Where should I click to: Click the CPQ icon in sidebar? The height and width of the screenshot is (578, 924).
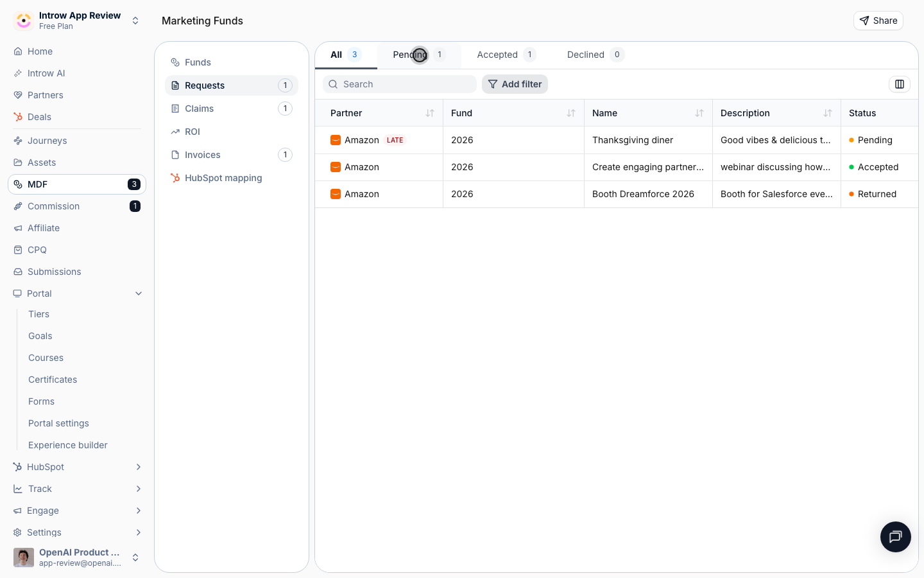[x=18, y=250]
